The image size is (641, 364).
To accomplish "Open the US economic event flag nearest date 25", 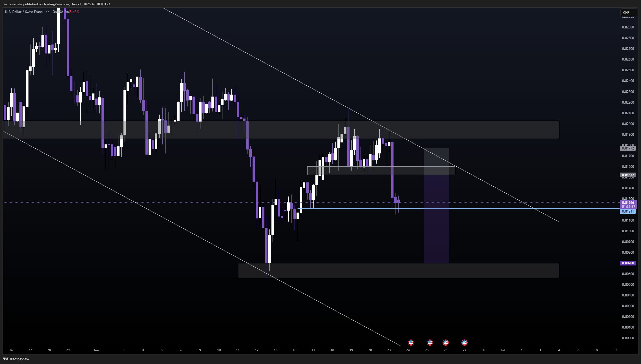I will point(430,343).
